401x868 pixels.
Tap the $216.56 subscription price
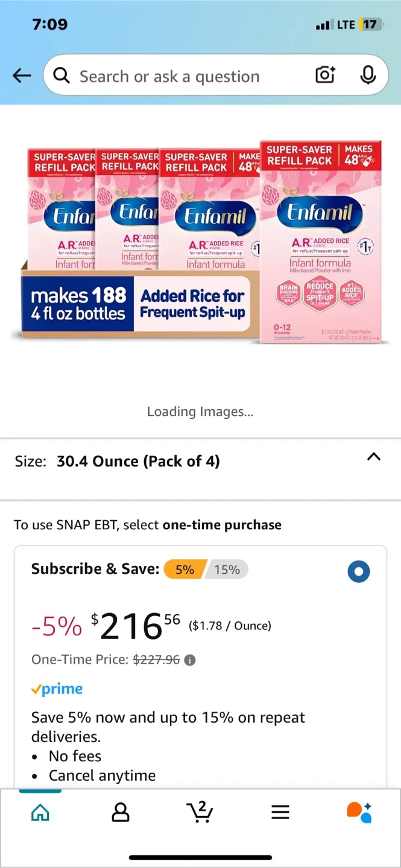(136, 626)
